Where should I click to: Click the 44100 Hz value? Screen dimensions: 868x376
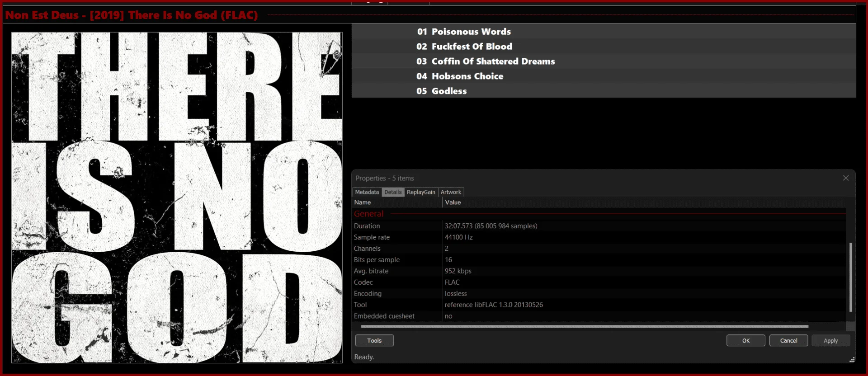[x=458, y=237]
